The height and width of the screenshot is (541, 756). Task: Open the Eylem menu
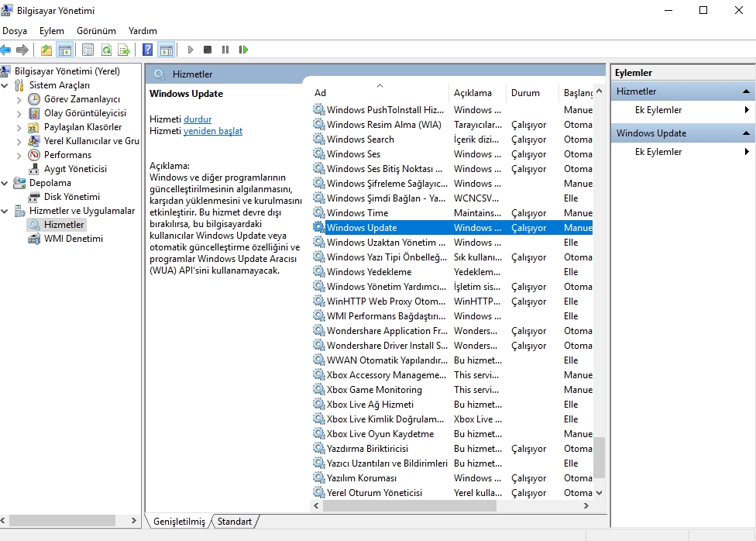[x=52, y=31]
